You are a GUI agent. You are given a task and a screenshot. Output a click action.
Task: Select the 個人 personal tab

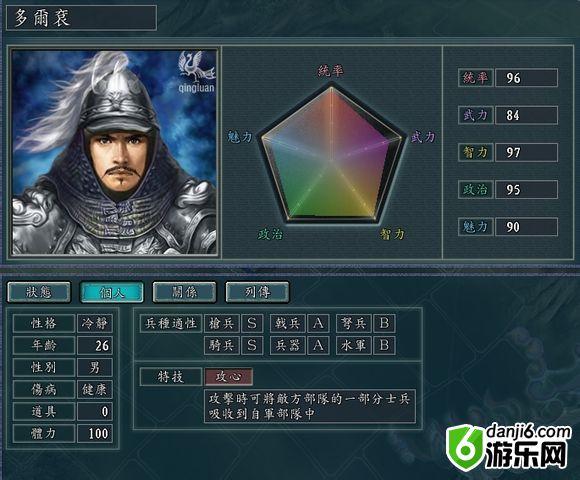[x=112, y=292]
